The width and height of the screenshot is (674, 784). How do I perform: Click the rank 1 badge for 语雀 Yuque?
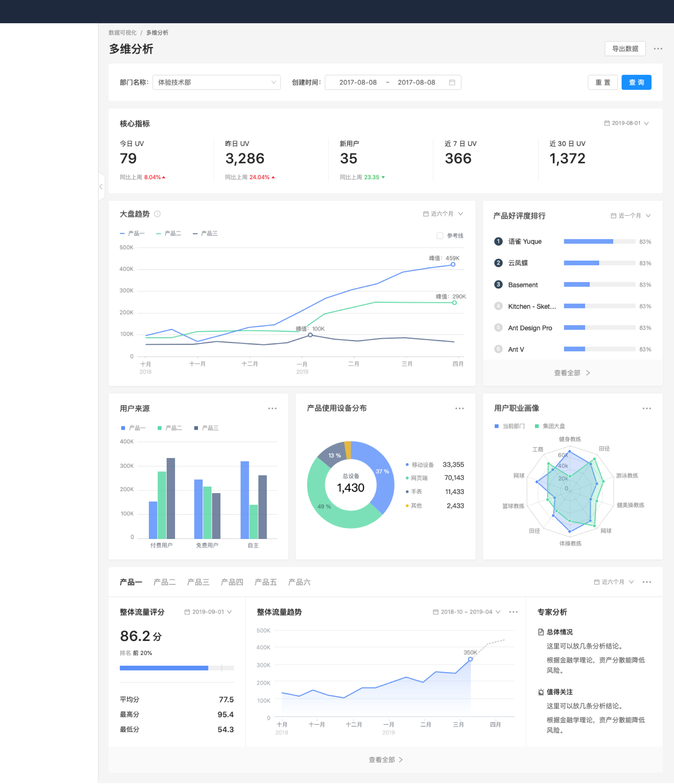pos(498,241)
